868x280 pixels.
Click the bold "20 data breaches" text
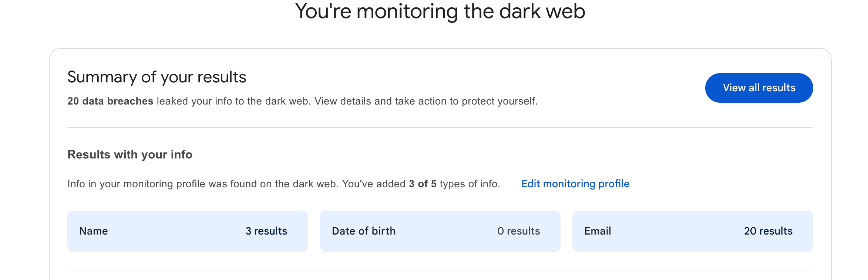110,101
